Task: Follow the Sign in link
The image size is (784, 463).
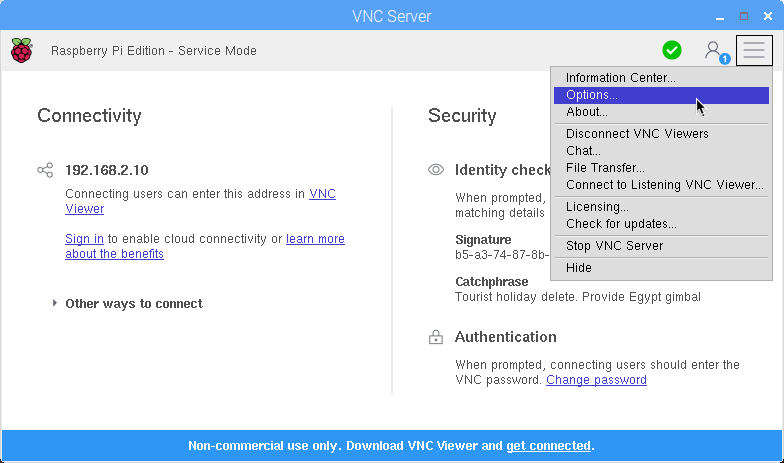Action: click(x=84, y=239)
